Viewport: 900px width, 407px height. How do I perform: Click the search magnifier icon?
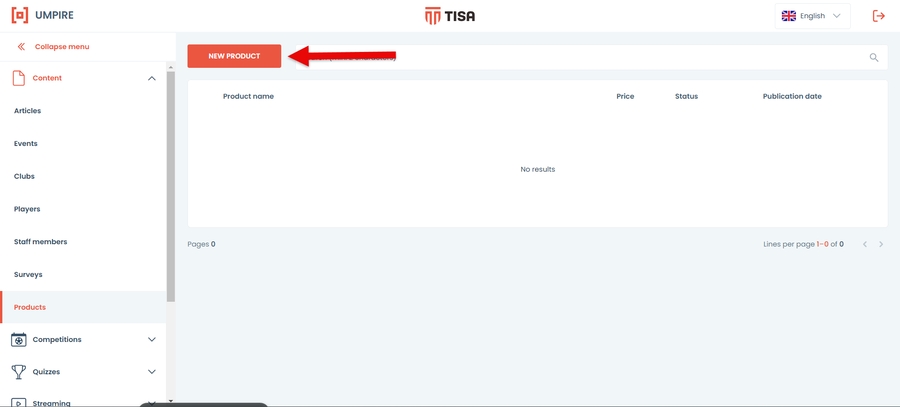pyautogui.click(x=874, y=57)
